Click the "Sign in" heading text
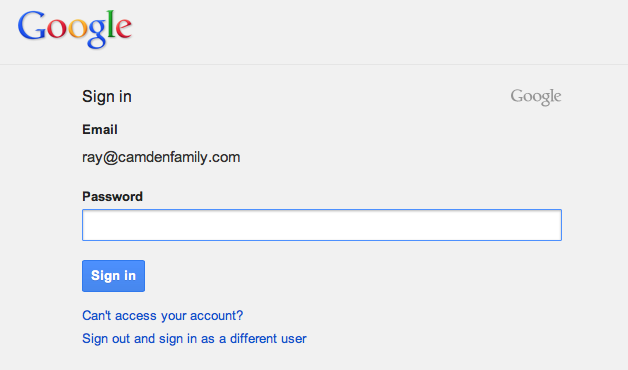This screenshot has height=370, width=628. [x=107, y=97]
